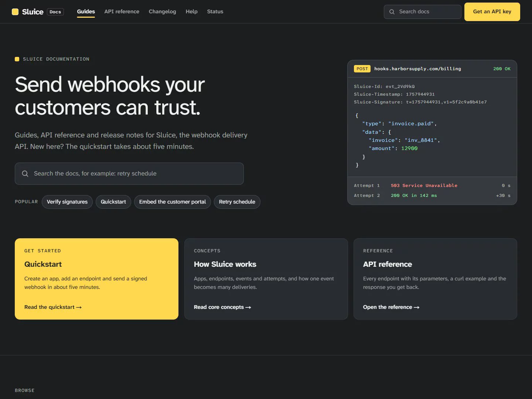Click the API reference card heading
Image resolution: width=532 pixels, height=399 pixels.
[x=388, y=264]
